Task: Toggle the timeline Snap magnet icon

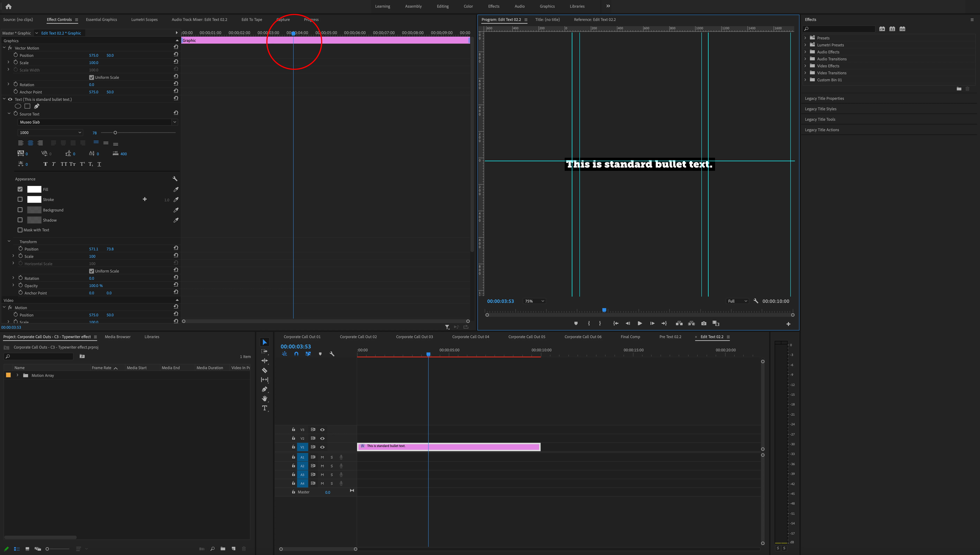Action: click(x=296, y=354)
